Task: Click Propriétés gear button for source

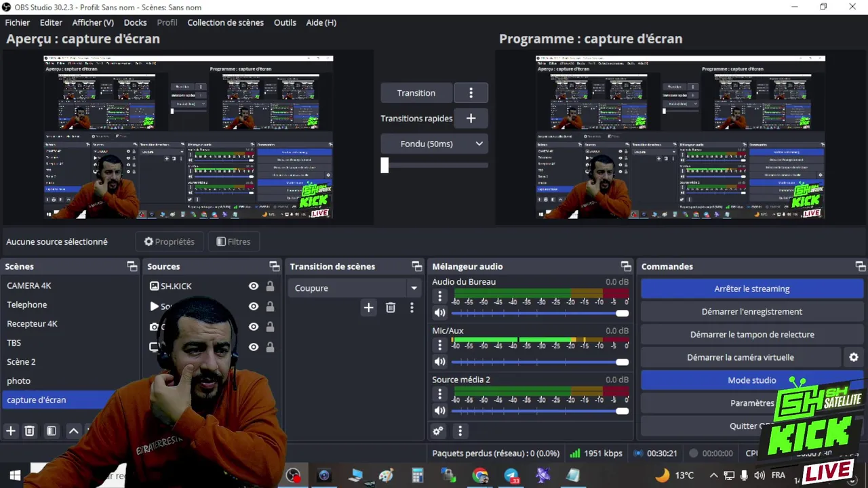Action: click(x=170, y=241)
